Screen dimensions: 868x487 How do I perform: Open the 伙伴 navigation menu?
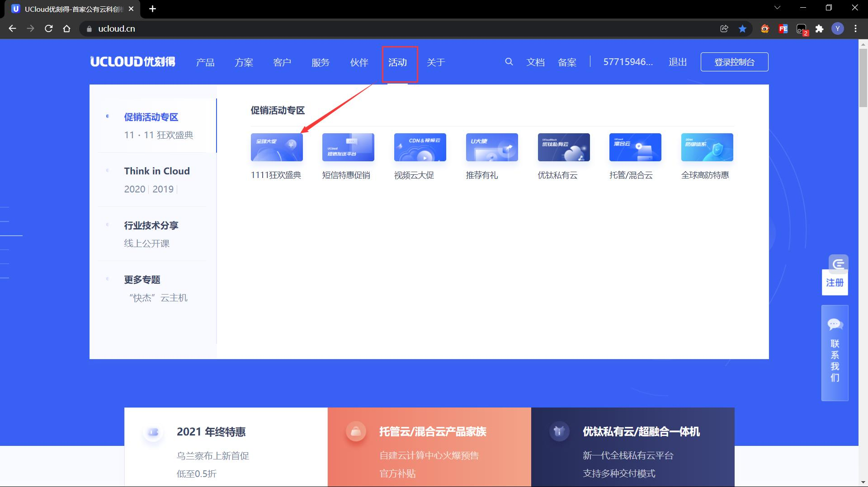pyautogui.click(x=359, y=62)
